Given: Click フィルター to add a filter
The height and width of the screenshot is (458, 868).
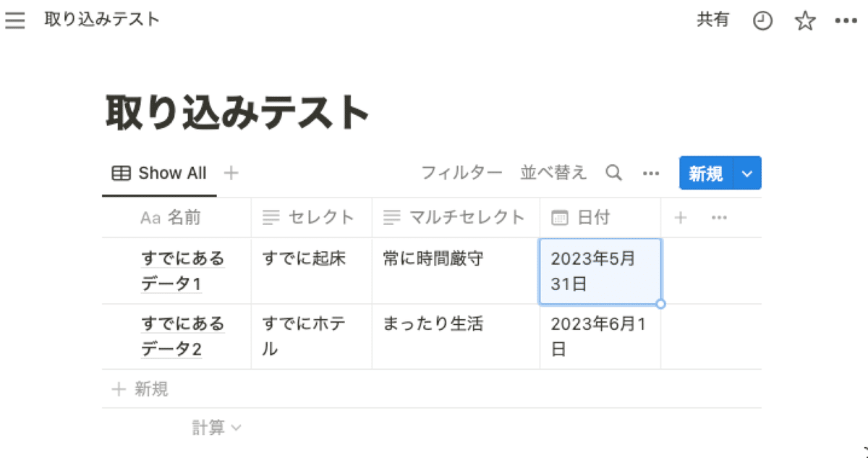Looking at the screenshot, I should coord(461,173).
